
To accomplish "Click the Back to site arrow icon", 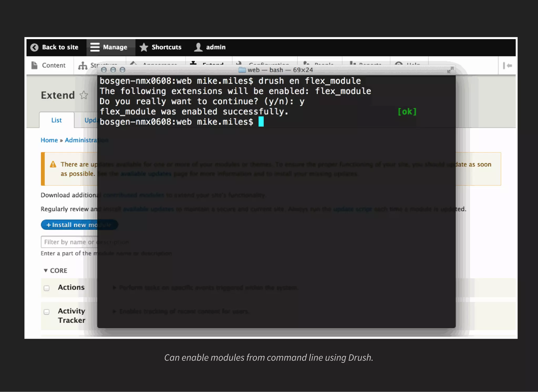I will (34, 47).
